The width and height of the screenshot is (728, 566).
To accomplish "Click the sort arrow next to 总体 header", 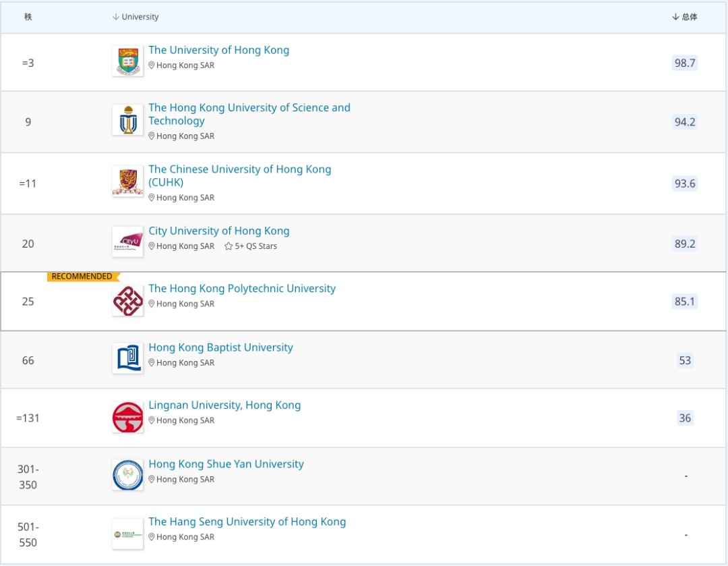I will (x=677, y=17).
